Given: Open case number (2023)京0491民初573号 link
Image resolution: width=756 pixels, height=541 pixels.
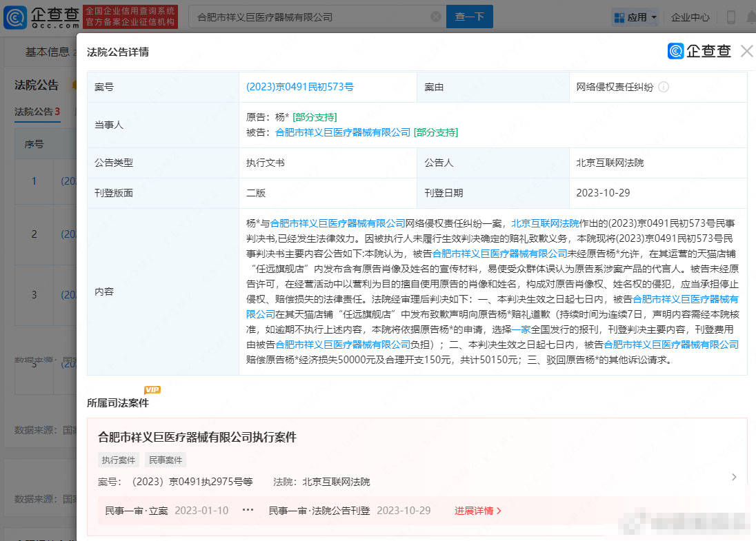Looking at the screenshot, I should click(x=300, y=88).
